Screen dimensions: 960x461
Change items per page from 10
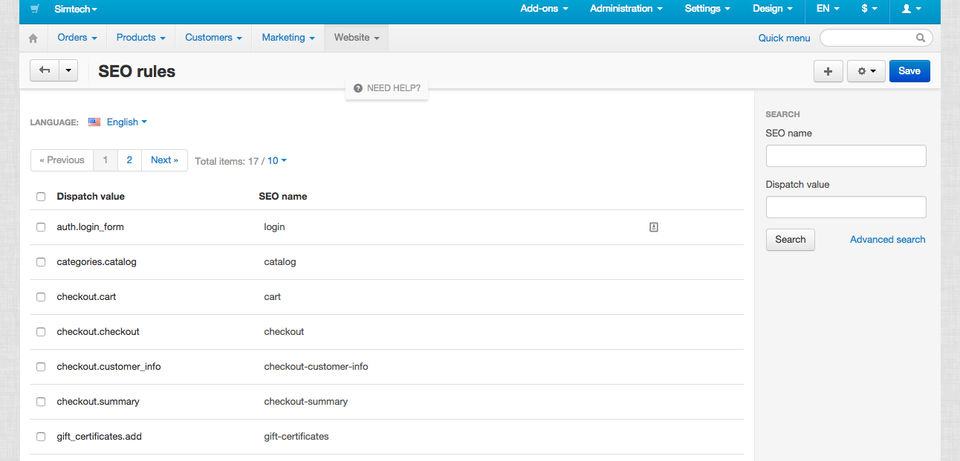point(277,160)
